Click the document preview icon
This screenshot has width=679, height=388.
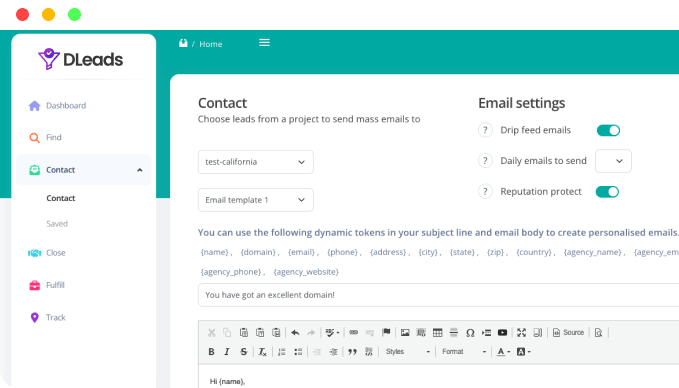coord(598,333)
